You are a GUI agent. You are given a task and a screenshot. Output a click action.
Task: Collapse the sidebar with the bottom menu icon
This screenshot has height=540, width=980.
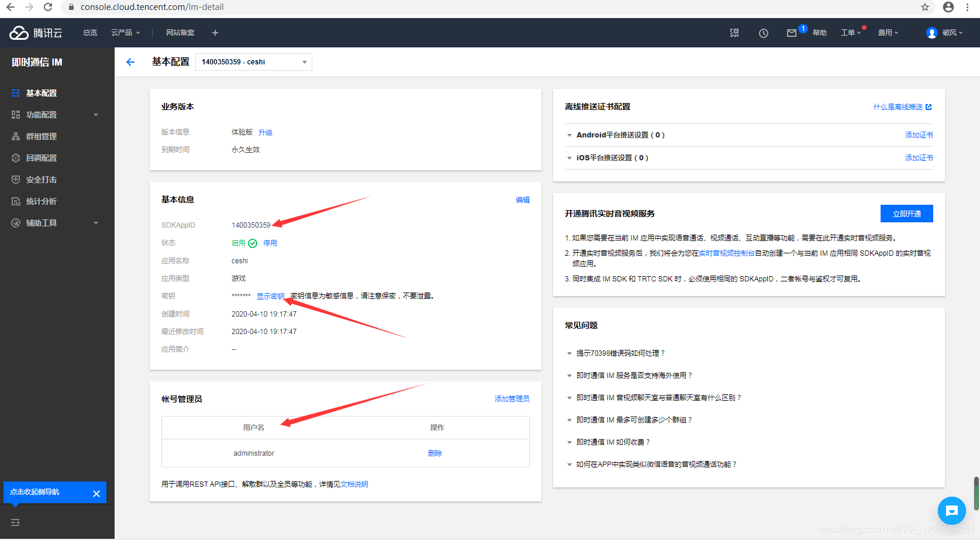coord(15,522)
